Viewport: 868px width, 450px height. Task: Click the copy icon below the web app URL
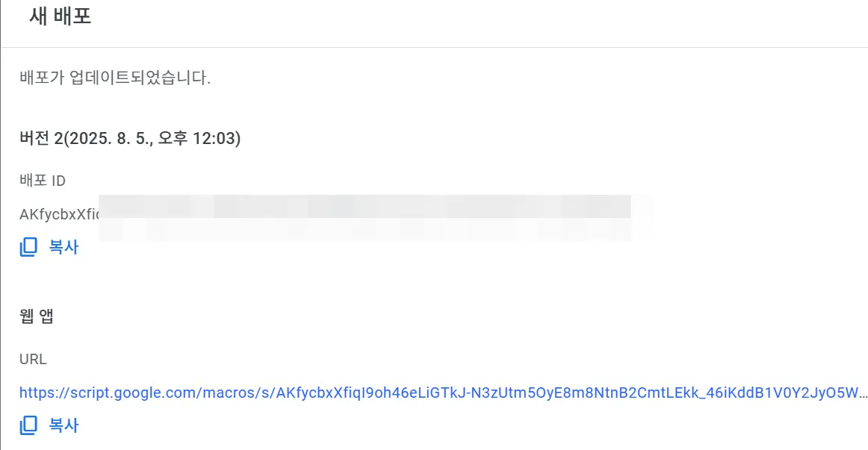click(28, 426)
